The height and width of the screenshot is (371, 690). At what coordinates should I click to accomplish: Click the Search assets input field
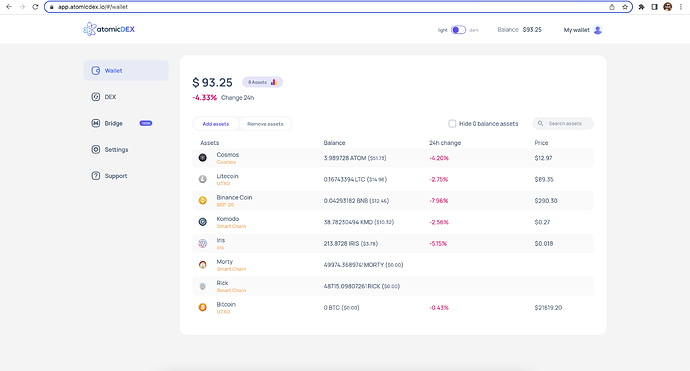[x=563, y=124]
